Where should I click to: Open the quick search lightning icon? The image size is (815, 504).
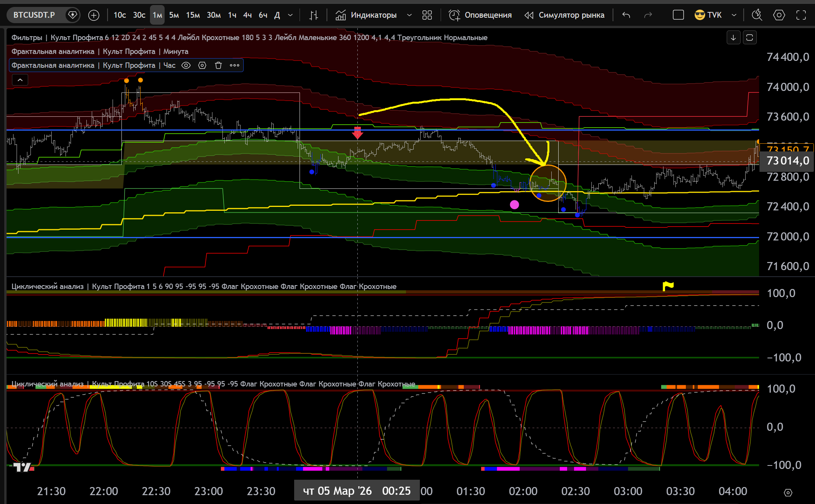tap(757, 15)
